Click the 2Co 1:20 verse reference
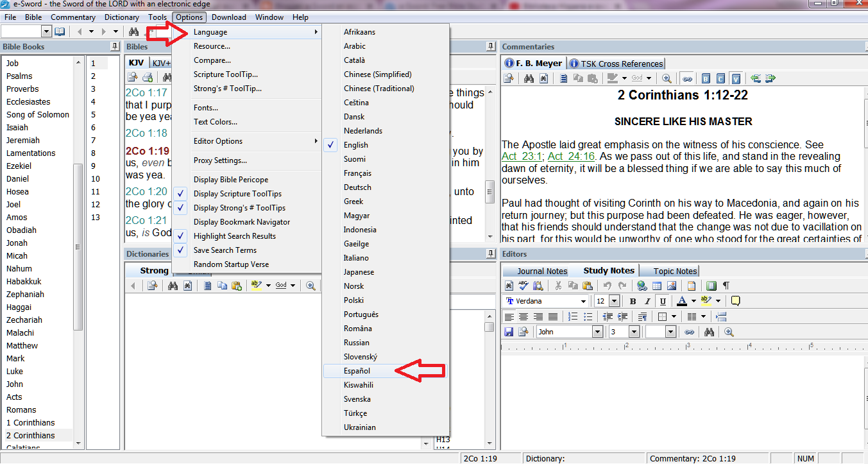The image size is (868, 464). (x=146, y=191)
